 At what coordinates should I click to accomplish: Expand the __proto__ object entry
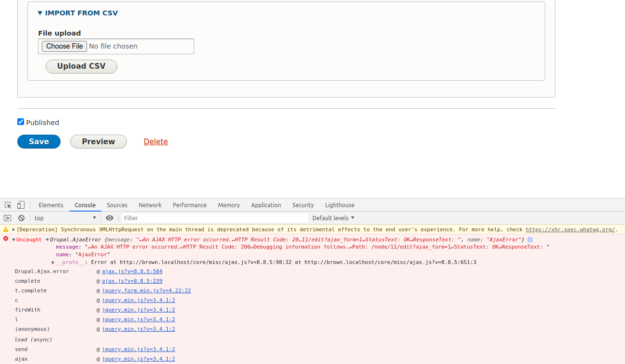click(53, 263)
